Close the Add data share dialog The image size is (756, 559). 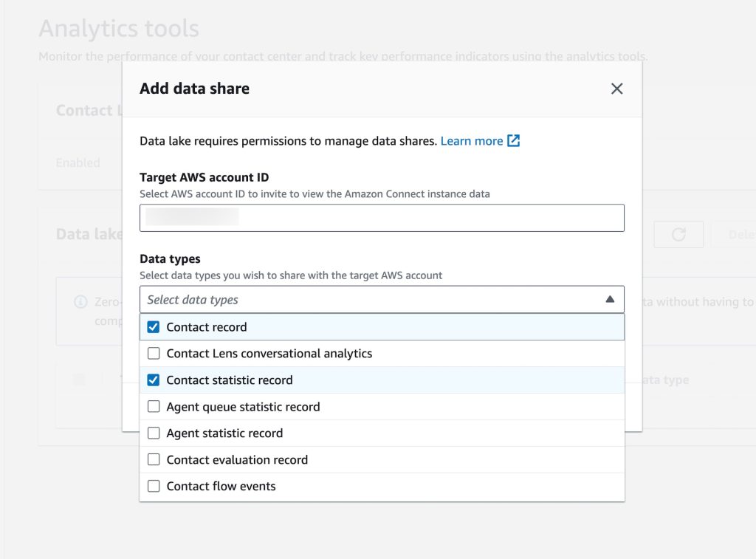click(x=617, y=89)
